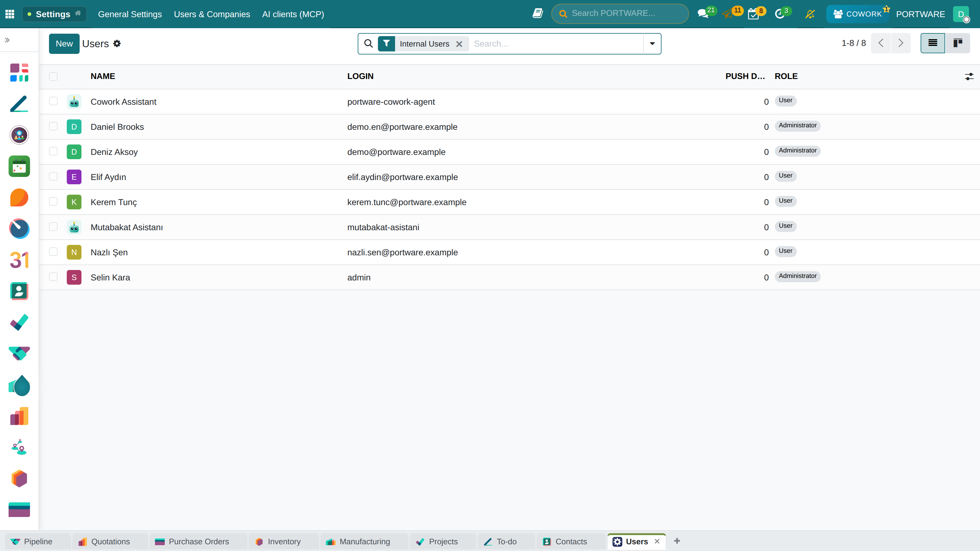Open column settings adjust icon

[x=969, y=77]
